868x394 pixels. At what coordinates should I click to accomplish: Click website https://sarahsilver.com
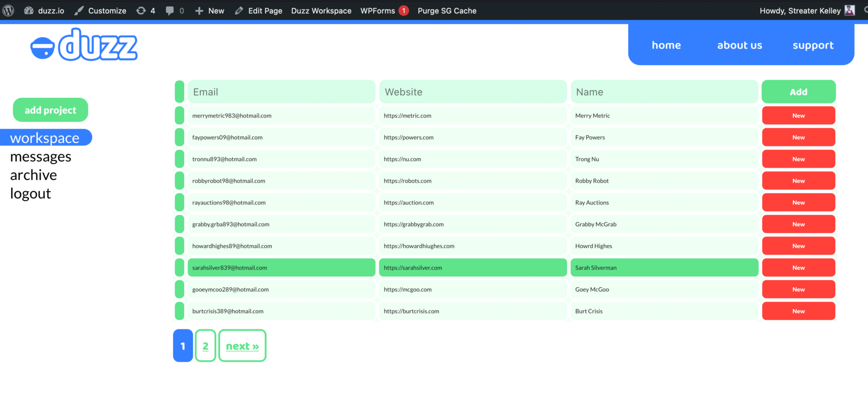click(x=413, y=267)
